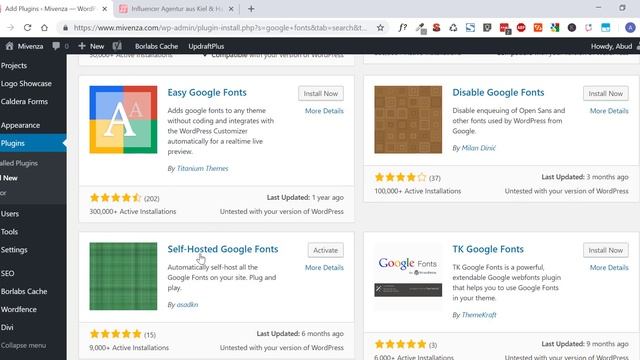Open the recycle arrows extension icon

tap(453, 28)
